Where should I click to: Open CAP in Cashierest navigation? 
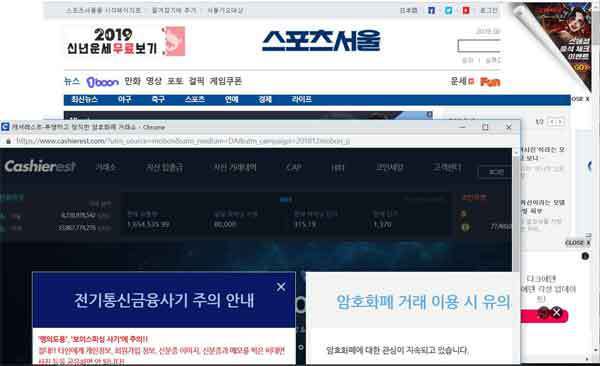click(293, 167)
